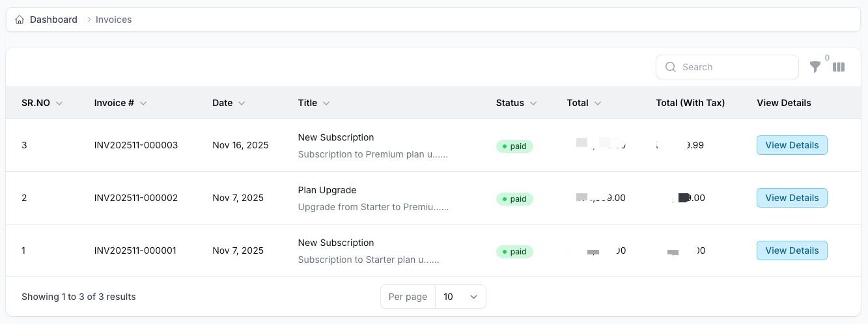Open the filter funnel icon
868x324 pixels.
pyautogui.click(x=815, y=67)
